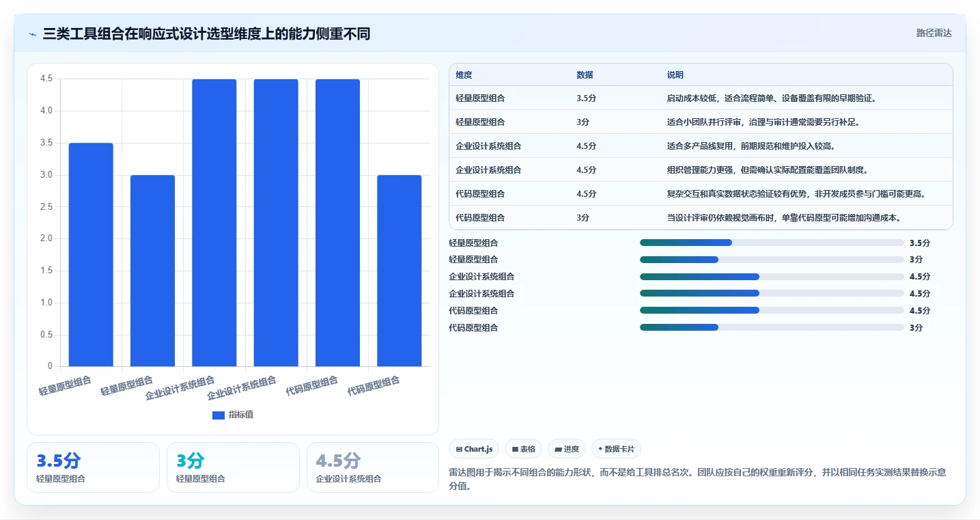The width and height of the screenshot is (980, 520).
Task: Select the table row 适合小团队并行评审
Action: [x=701, y=122]
